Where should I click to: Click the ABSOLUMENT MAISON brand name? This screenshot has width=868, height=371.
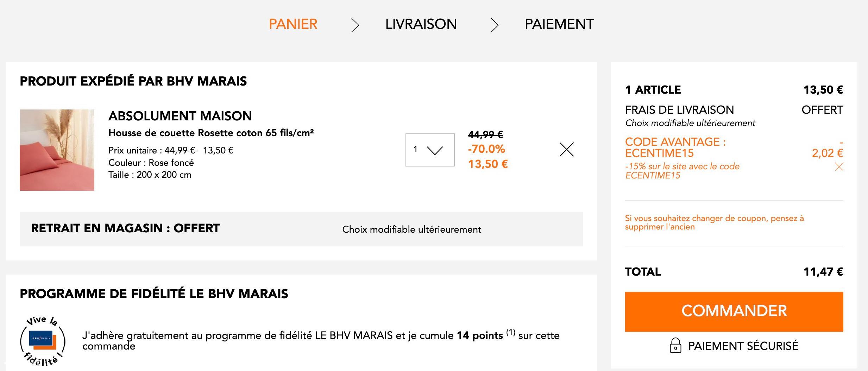coord(180,116)
